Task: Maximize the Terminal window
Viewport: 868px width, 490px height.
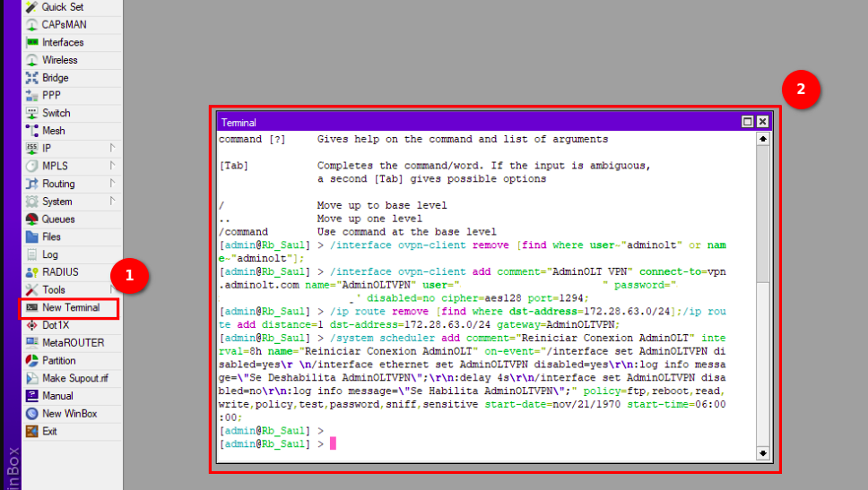Action: click(x=747, y=122)
